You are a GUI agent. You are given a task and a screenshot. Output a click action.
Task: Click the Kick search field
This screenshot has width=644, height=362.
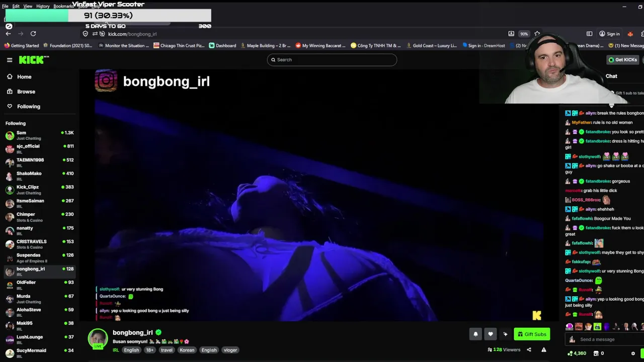(x=332, y=59)
